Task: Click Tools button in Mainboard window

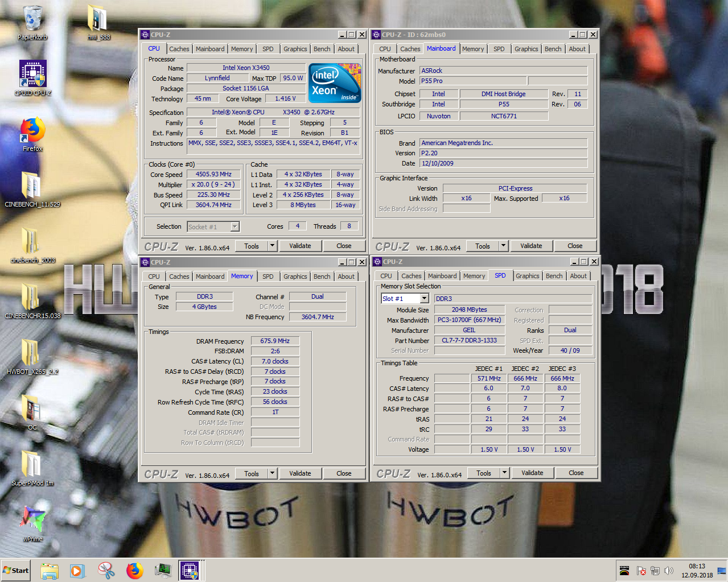Action: coord(483,246)
